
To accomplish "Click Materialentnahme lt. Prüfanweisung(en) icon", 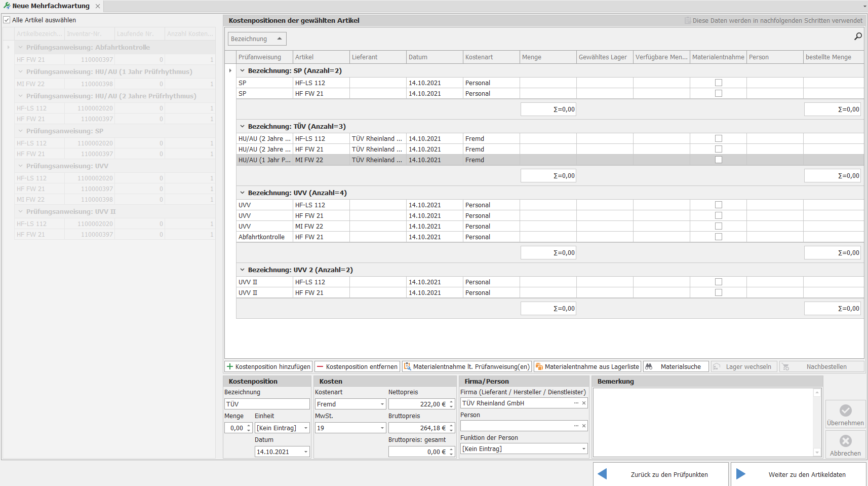I will [407, 366].
